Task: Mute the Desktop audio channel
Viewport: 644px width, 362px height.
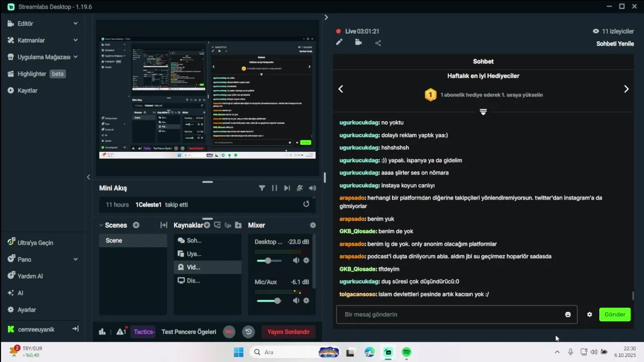Action: coord(296,260)
